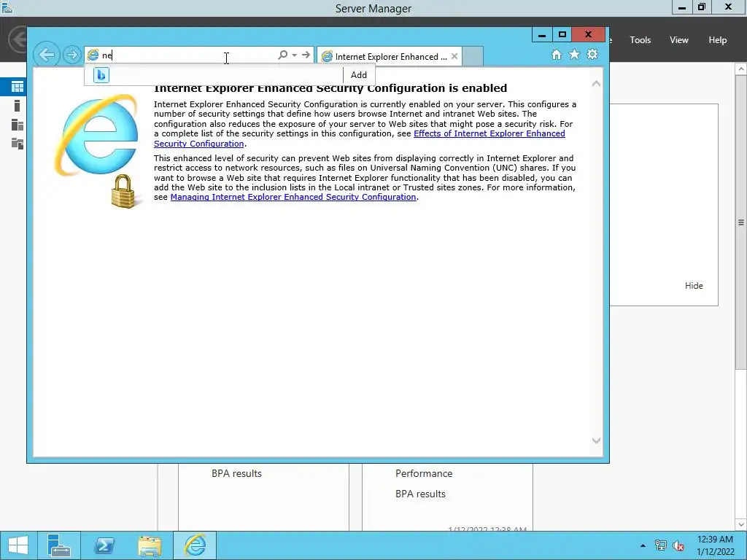Minimize the Internet Explorer window

[542, 35]
